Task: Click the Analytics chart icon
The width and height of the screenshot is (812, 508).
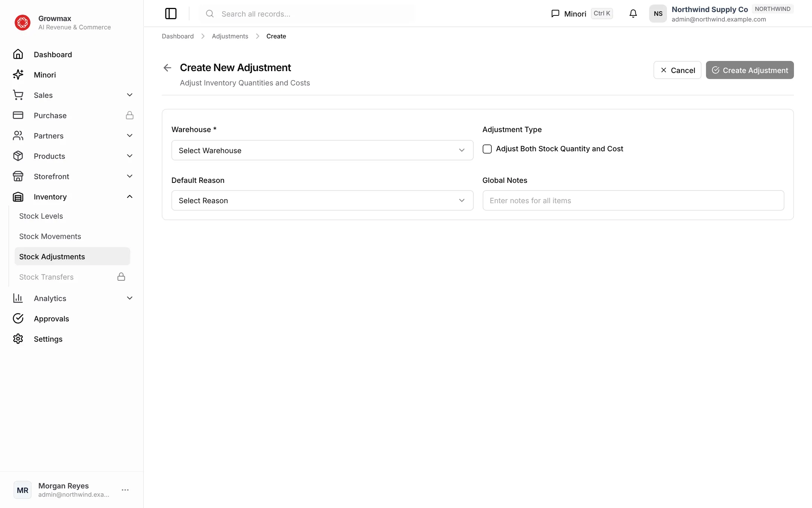Action: tap(18, 298)
